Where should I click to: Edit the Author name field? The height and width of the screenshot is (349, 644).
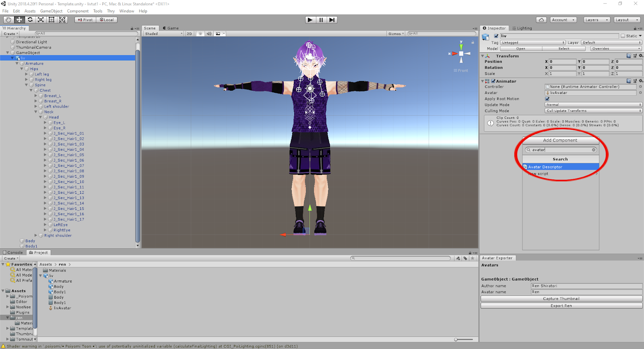click(586, 286)
